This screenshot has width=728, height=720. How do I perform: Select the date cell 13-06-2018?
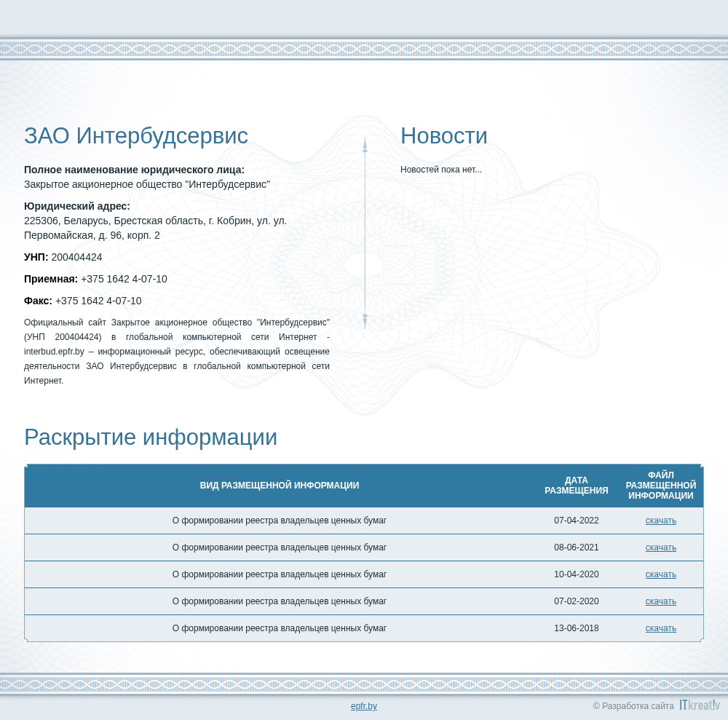point(576,628)
